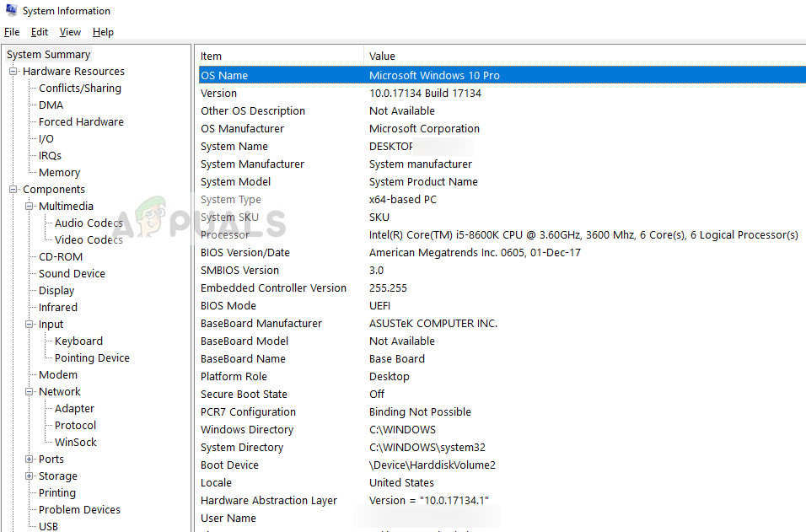Select the OS Name row
The width and height of the screenshot is (806, 532).
point(502,76)
